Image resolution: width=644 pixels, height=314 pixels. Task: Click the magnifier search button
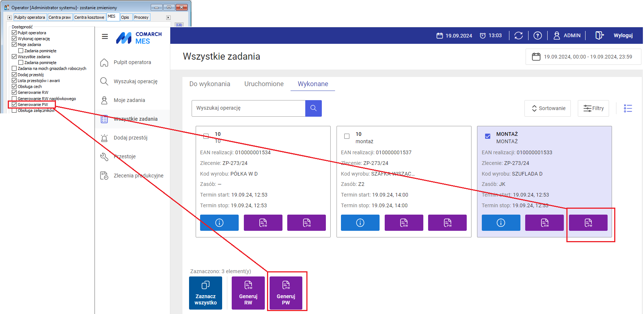[313, 108]
